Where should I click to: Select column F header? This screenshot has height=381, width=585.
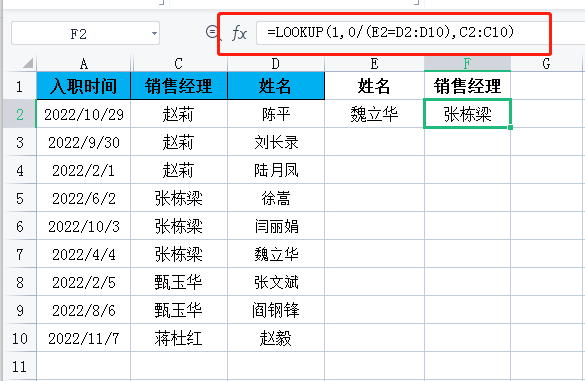point(467,64)
